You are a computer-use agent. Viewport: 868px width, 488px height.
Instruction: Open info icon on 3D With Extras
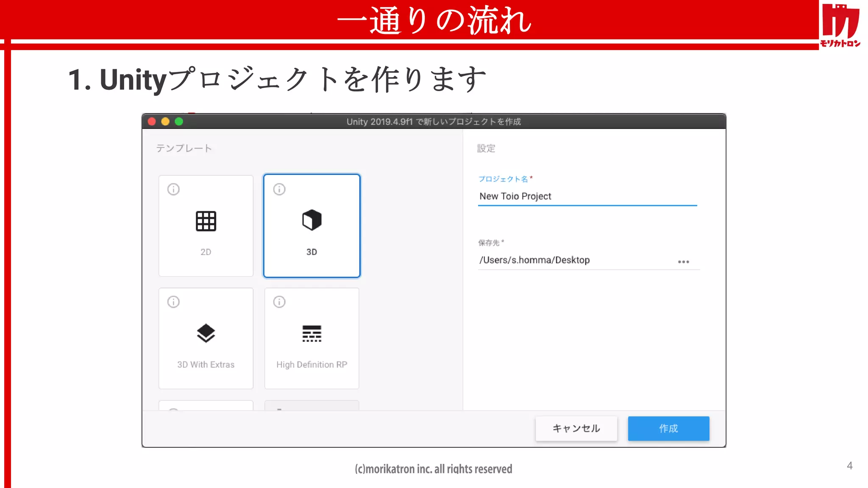click(173, 302)
